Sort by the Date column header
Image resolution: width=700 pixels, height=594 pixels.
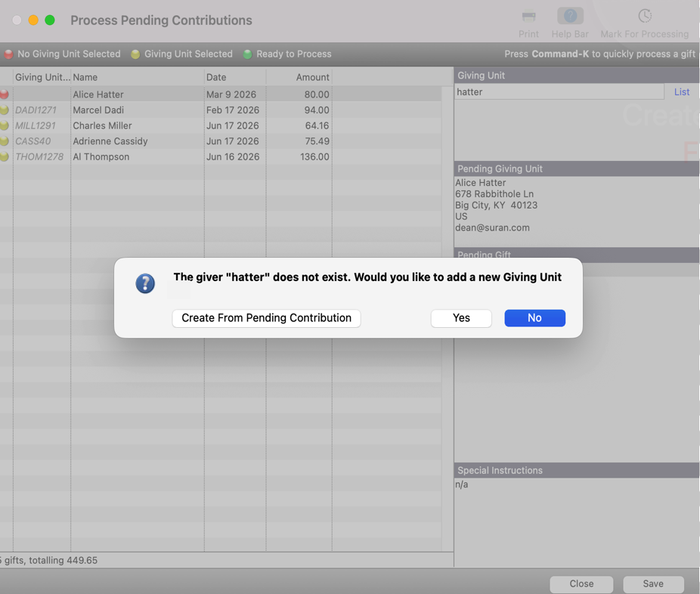click(235, 77)
